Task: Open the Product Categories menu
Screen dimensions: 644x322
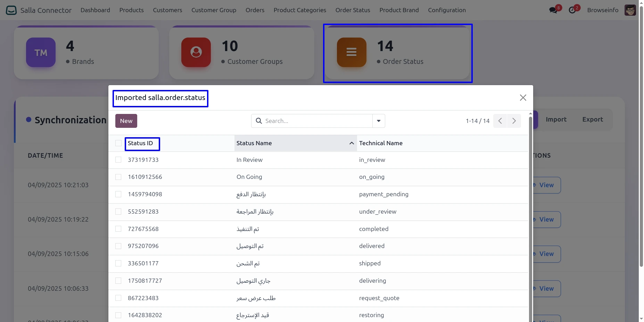Action: coord(299,10)
